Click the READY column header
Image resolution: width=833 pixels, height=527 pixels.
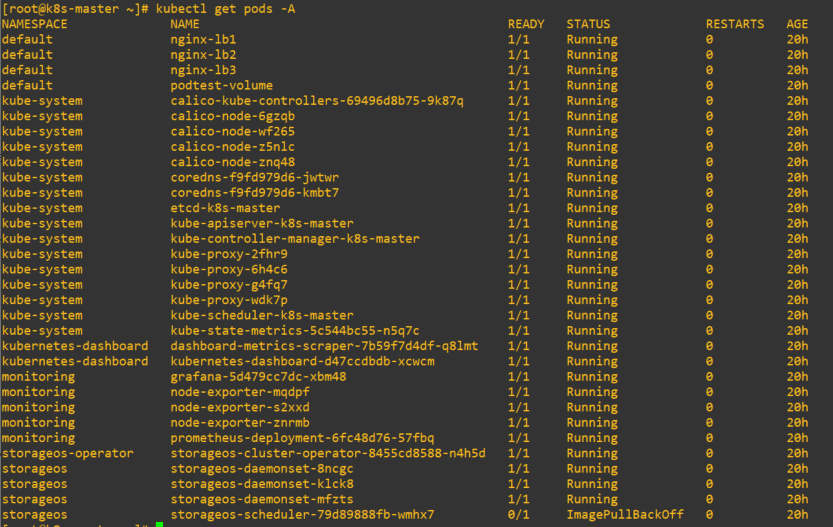(526, 24)
